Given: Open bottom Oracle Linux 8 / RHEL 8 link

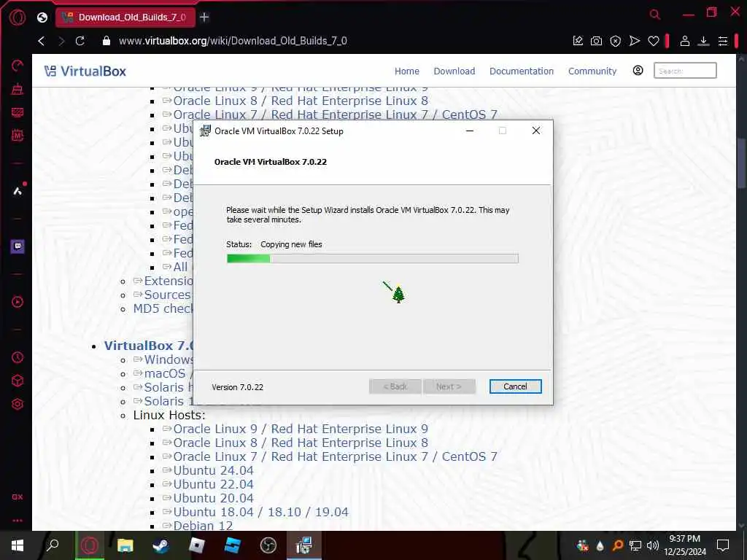Looking at the screenshot, I should point(301,443).
